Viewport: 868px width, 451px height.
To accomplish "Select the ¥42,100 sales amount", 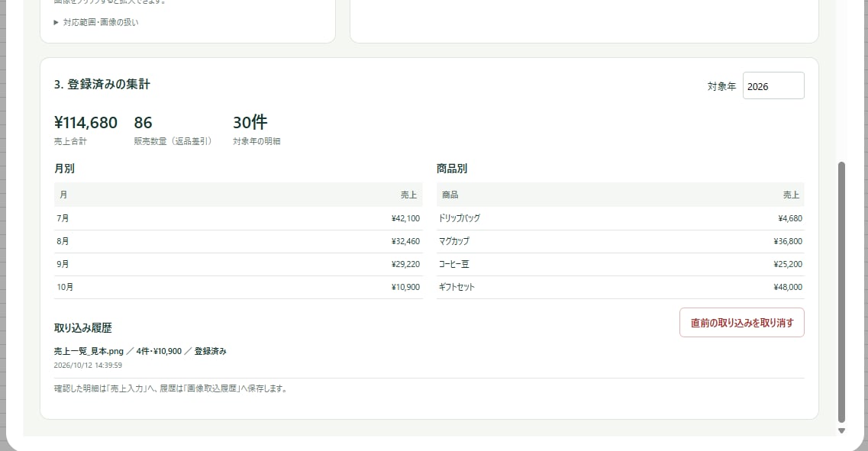I will pyautogui.click(x=405, y=218).
